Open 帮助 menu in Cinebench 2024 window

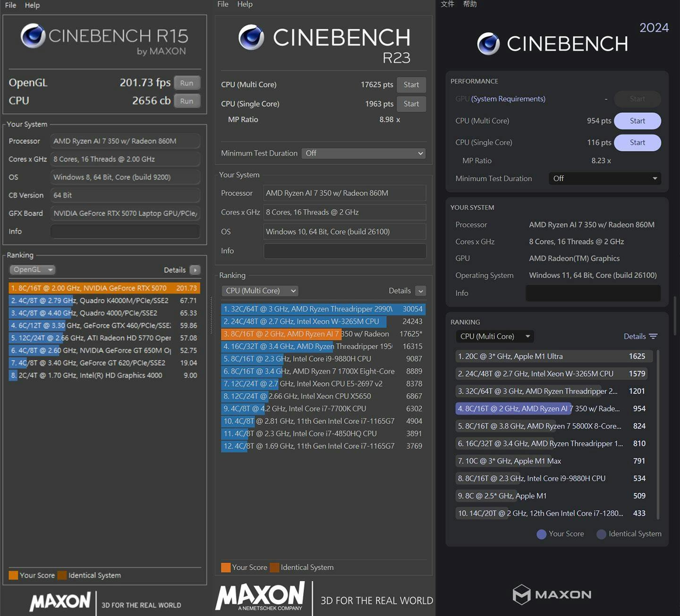coord(470,4)
